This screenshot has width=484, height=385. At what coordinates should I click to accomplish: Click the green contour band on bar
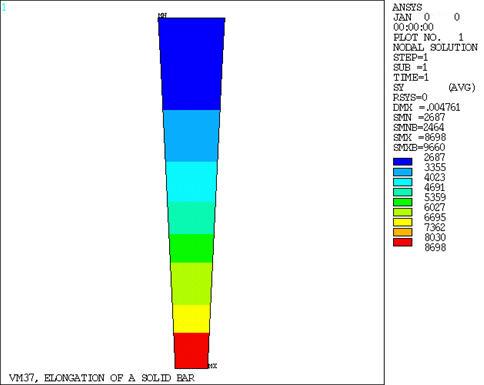click(192, 248)
